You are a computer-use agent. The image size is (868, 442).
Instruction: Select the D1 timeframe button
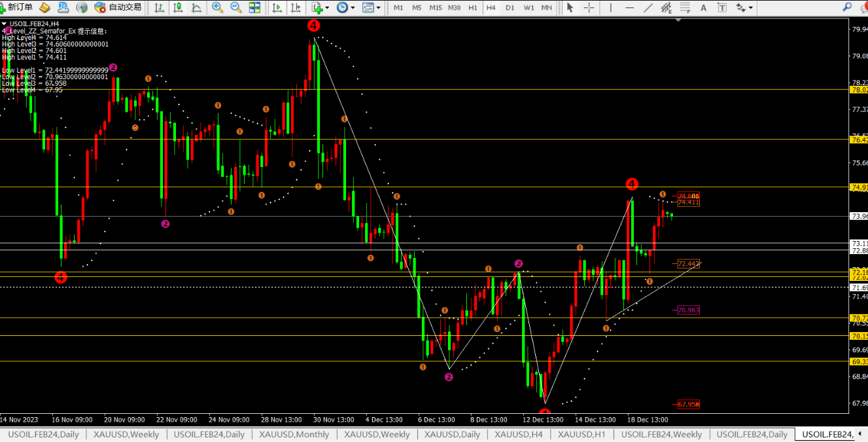pyautogui.click(x=510, y=8)
